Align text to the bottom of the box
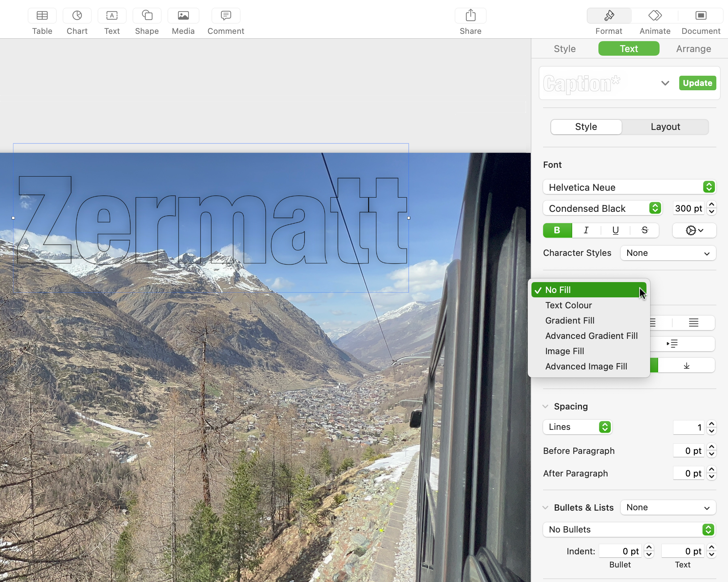The height and width of the screenshot is (582, 728). (x=687, y=365)
